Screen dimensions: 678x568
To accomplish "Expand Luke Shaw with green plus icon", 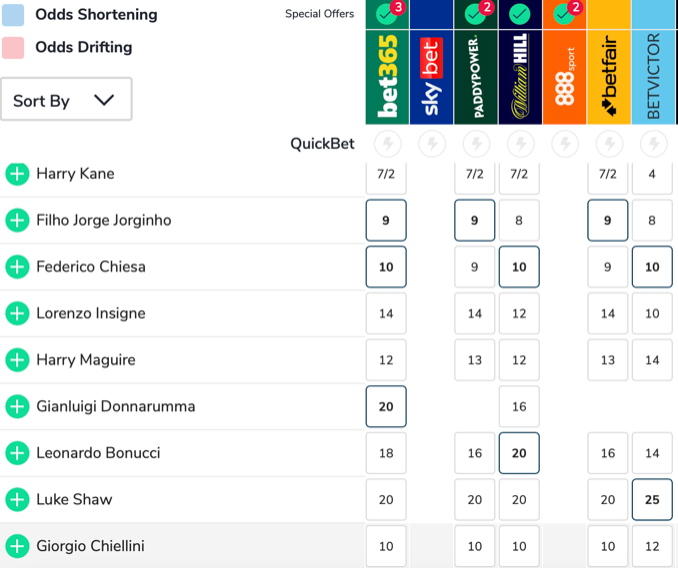I will (17, 500).
